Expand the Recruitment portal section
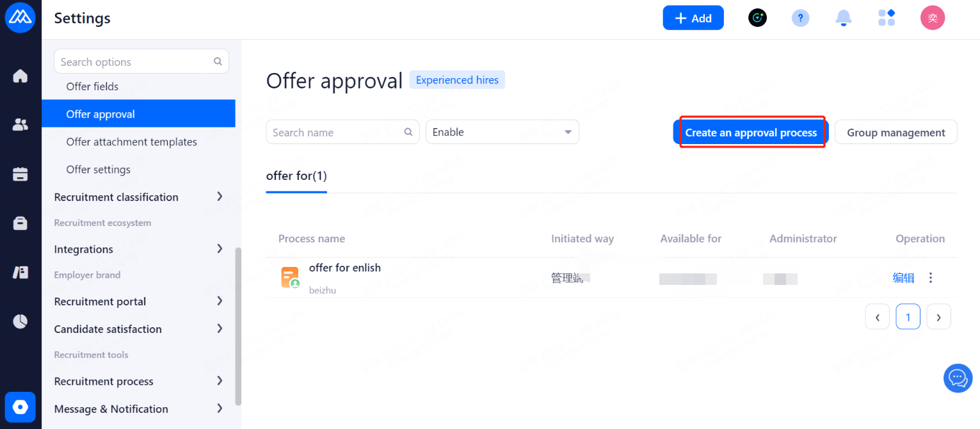 pyautogui.click(x=138, y=302)
